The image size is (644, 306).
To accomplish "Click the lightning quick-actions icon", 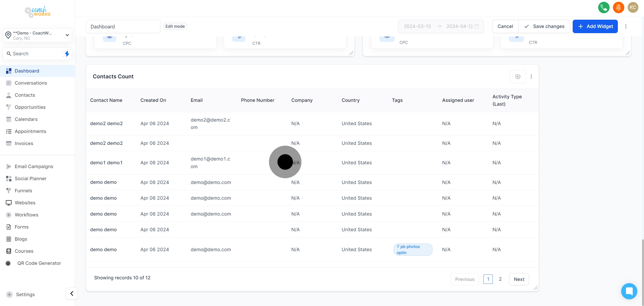I will click(66, 53).
